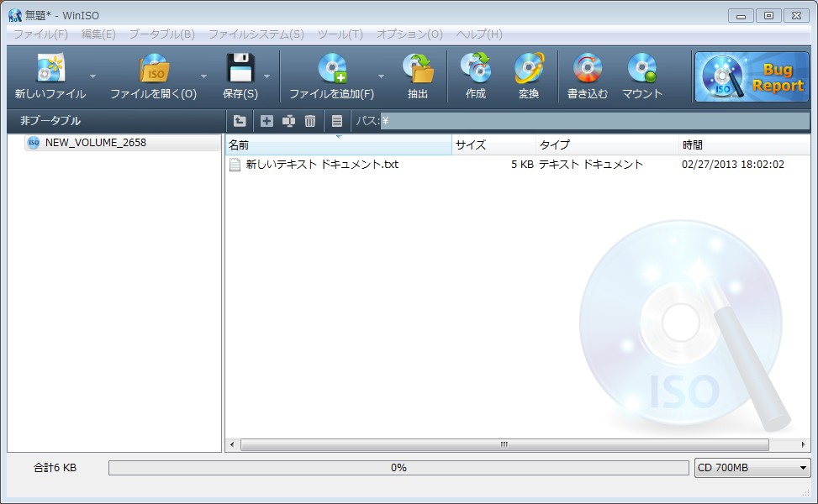Open the ファイル(F) menu
The width and height of the screenshot is (818, 504).
(40, 34)
